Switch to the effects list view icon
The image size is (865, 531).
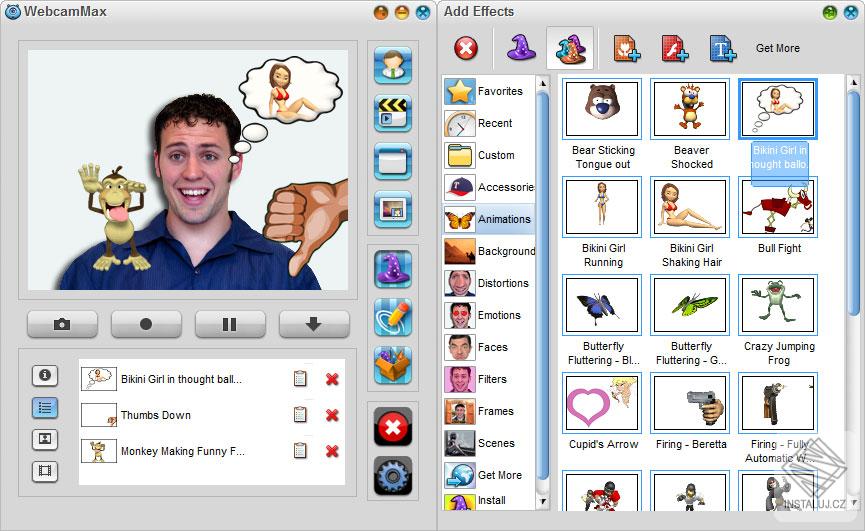[x=45, y=407]
